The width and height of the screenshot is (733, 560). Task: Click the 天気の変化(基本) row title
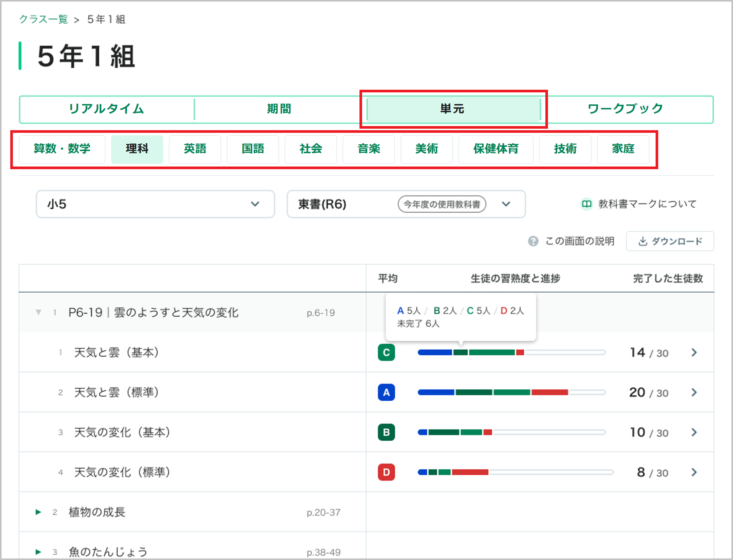click(122, 432)
